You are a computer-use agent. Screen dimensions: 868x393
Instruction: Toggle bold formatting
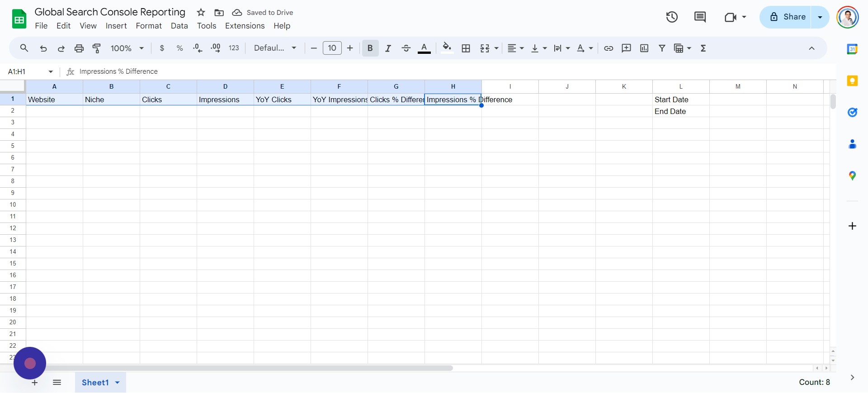point(370,48)
